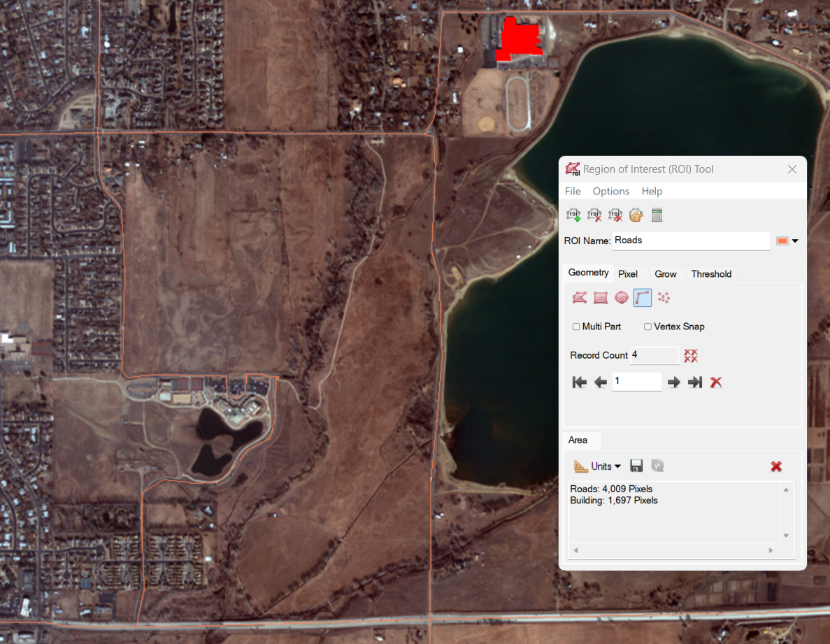The width and height of the screenshot is (830, 644).
Task: Select the Point drawing tool
Action: (x=664, y=299)
